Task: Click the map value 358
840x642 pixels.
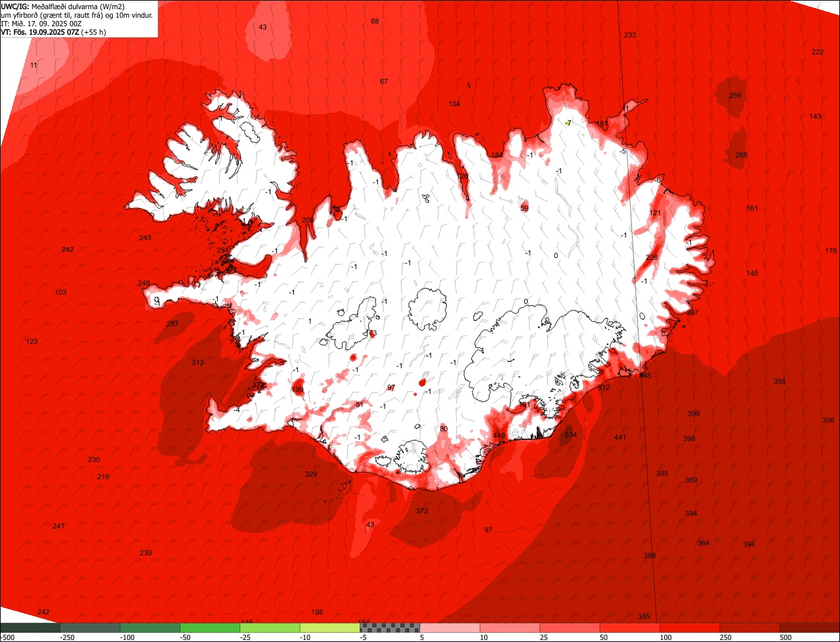Action: (780, 381)
